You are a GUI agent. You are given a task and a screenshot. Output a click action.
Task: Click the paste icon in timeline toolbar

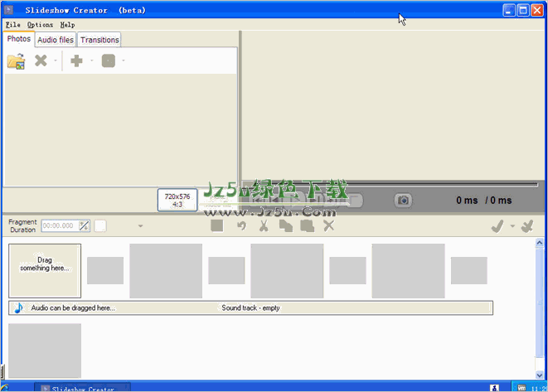click(x=308, y=226)
